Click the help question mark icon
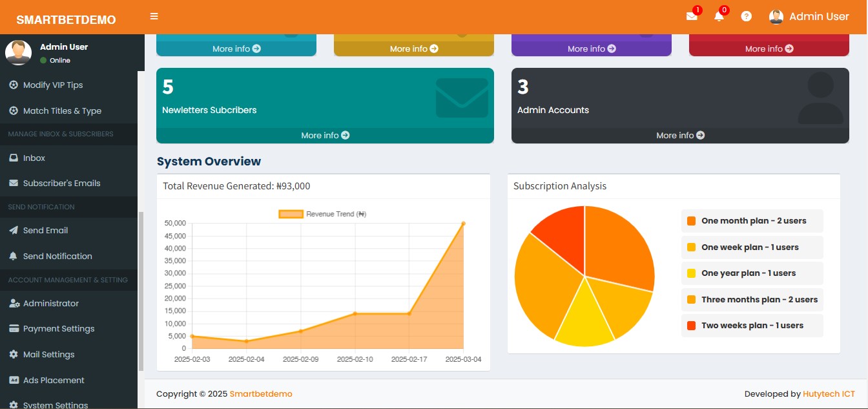868x409 pixels. [x=747, y=17]
